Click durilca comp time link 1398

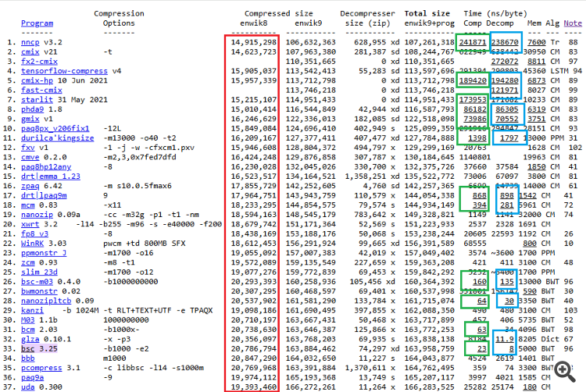477,138
